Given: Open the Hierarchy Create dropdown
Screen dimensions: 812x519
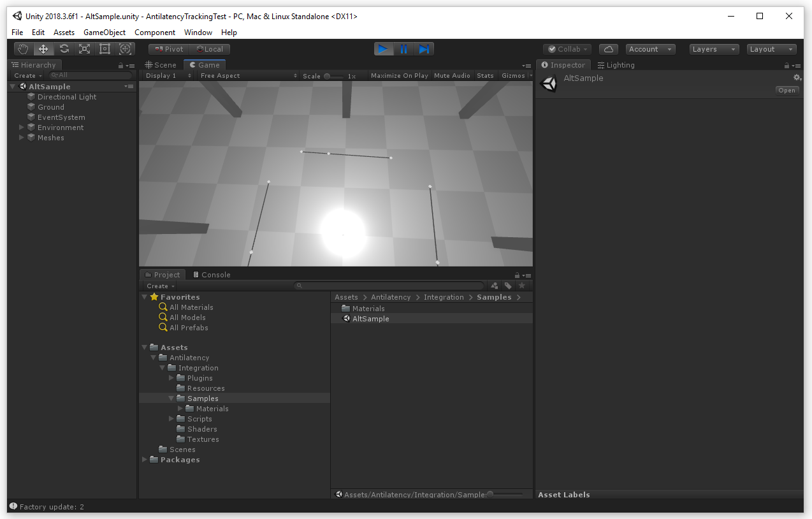Looking at the screenshot, I should [x=28, y=76].
